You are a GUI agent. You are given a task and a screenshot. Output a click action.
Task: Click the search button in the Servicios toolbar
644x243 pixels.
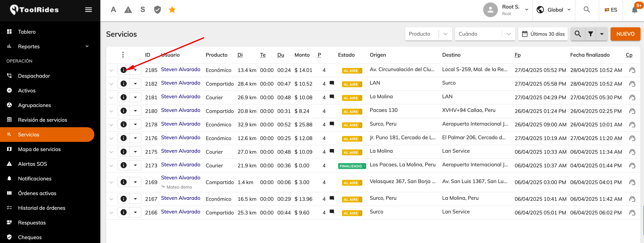pos(578,34)
